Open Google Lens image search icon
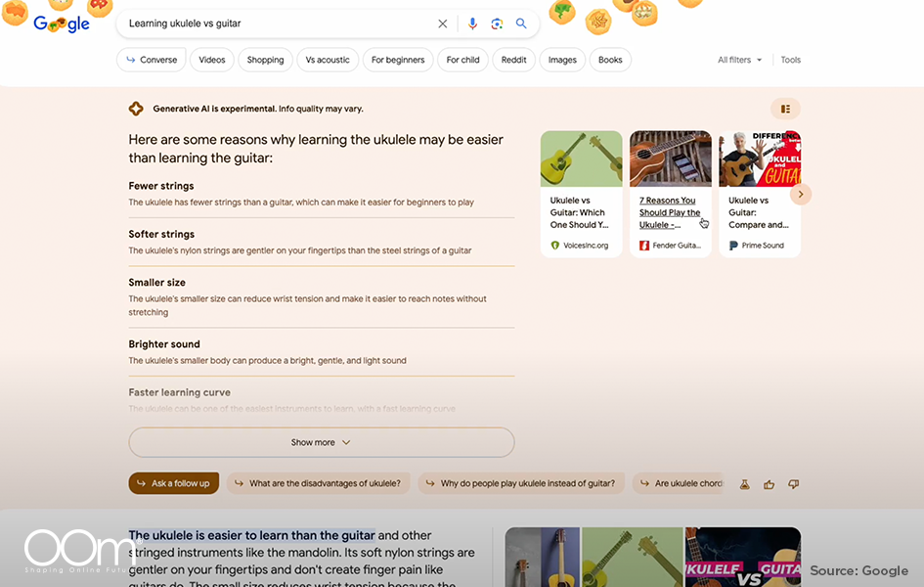Screen dimensions: 924x587 coord(497,23)
